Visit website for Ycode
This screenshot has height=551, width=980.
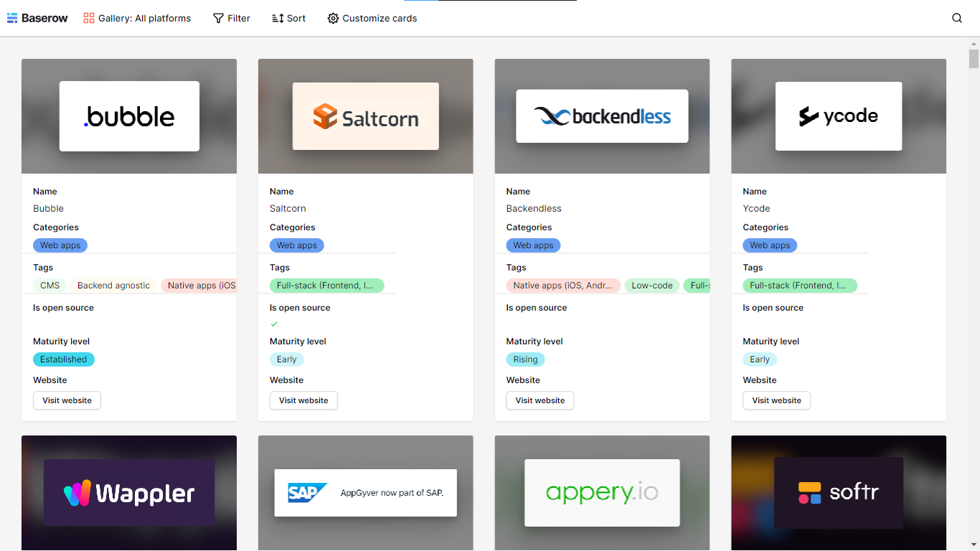[x=777, y=400]
